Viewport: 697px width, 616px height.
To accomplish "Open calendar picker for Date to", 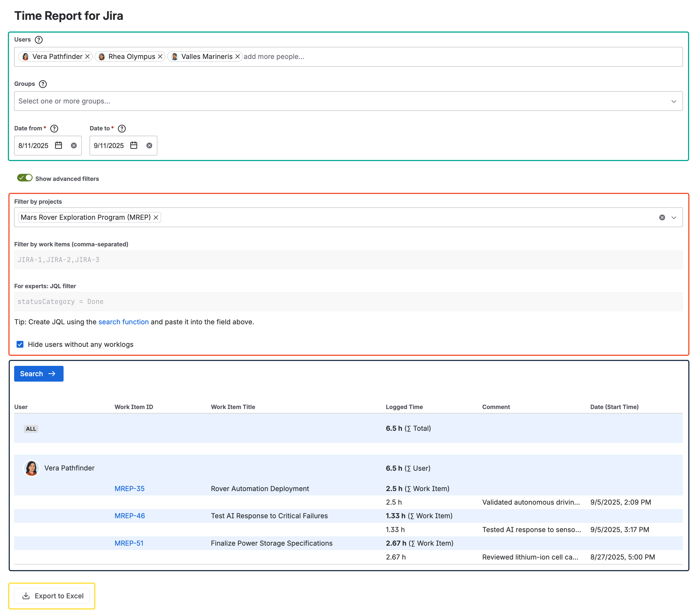I will coord(134,146).
